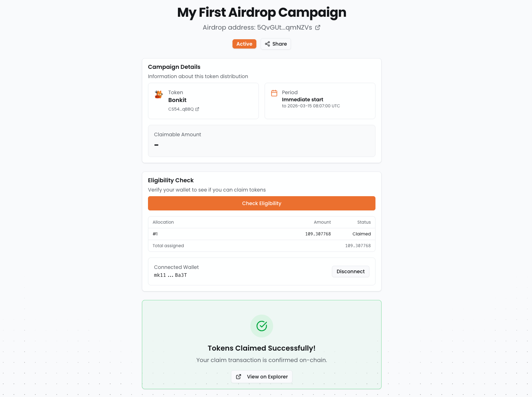
Task: Click the orange Active status badge
Action: (x=244, y=44)
